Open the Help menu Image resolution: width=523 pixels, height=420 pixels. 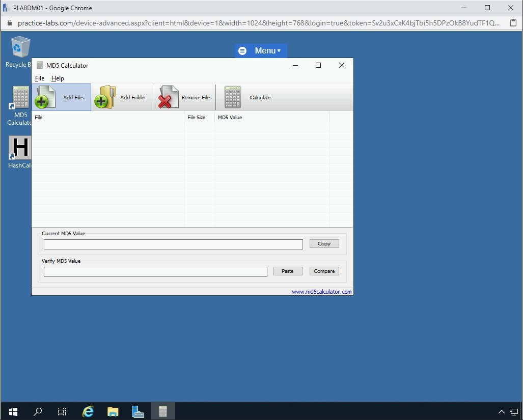[x=58, y=78]
